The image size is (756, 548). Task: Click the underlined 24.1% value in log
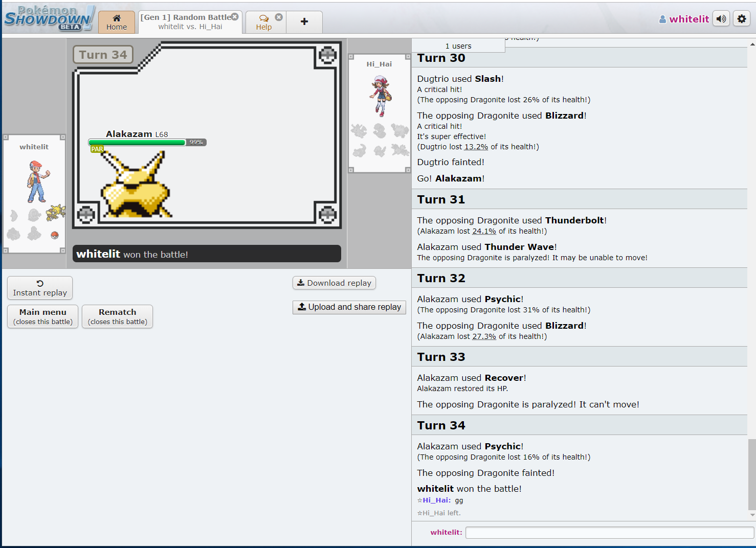pos(484,231)
